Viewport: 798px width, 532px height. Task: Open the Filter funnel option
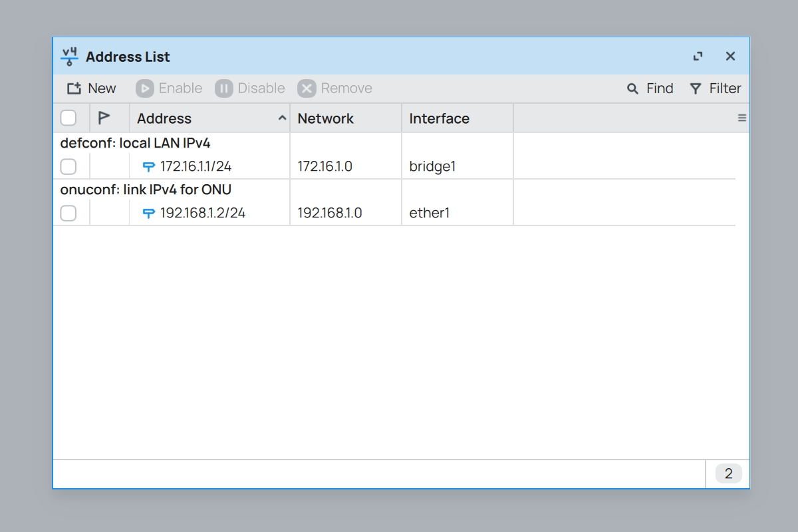(x=715, y=88)
